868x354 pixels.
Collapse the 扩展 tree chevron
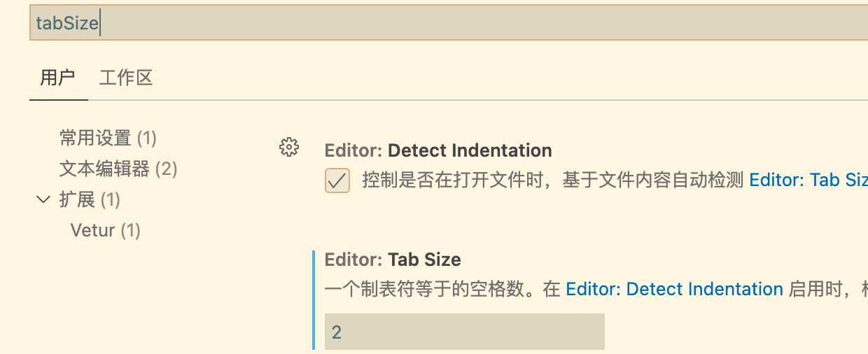[43, 200]
